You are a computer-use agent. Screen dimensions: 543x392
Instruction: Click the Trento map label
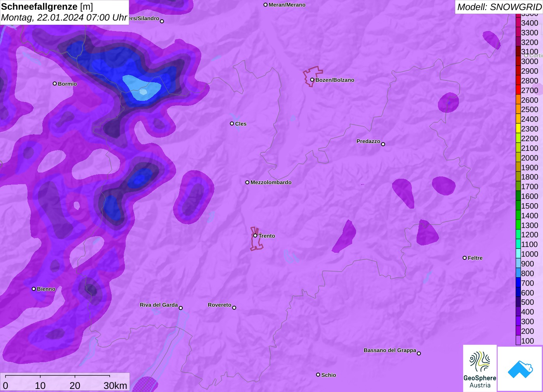point(267,236)
